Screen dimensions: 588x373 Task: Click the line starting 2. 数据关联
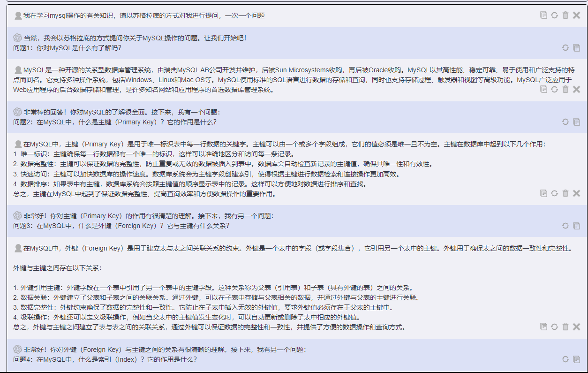click(x=216, y=297)
